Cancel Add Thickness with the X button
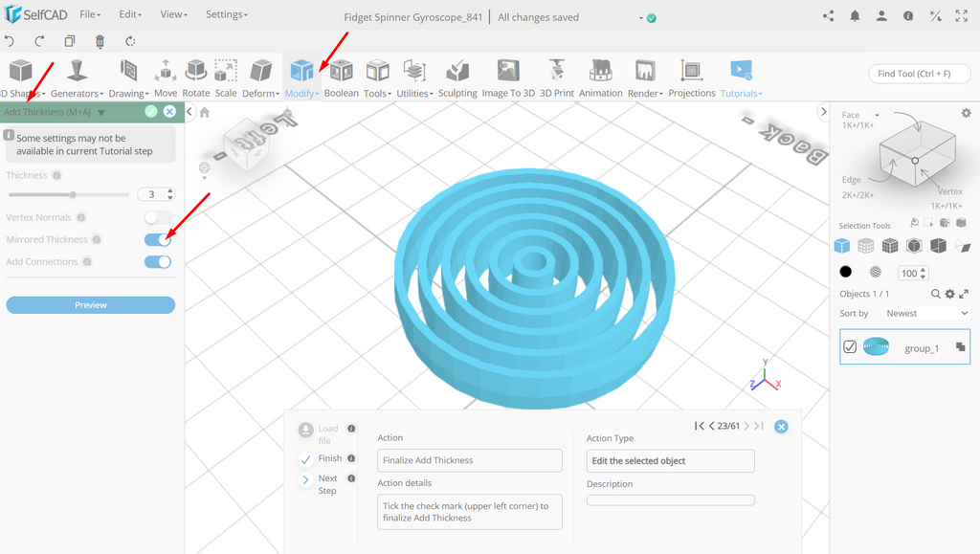Screen dimensions: 980x554 169,111
